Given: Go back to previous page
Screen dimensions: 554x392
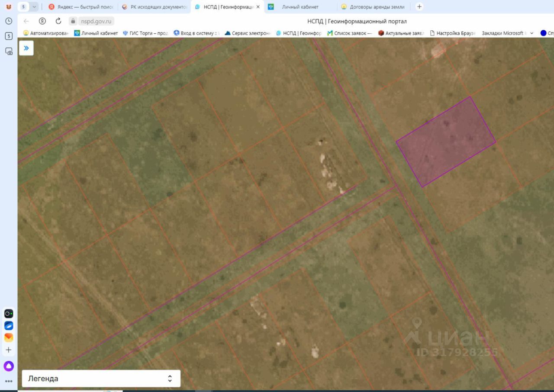Looking at the screenshot, I should click(x=26, y=21).
